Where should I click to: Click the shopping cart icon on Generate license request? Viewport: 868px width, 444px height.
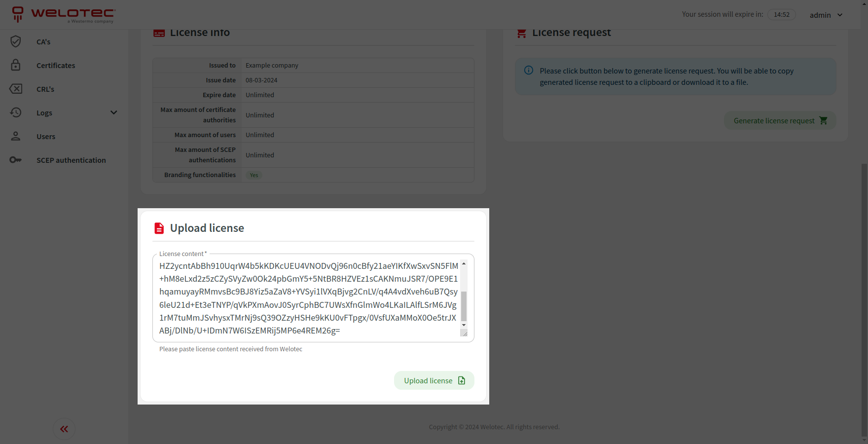(823, 120)
